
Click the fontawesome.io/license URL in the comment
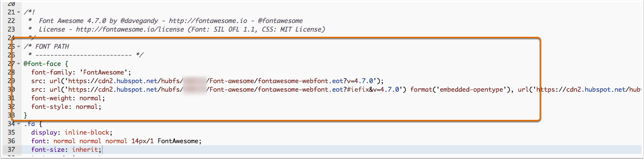tap(130, 30)
